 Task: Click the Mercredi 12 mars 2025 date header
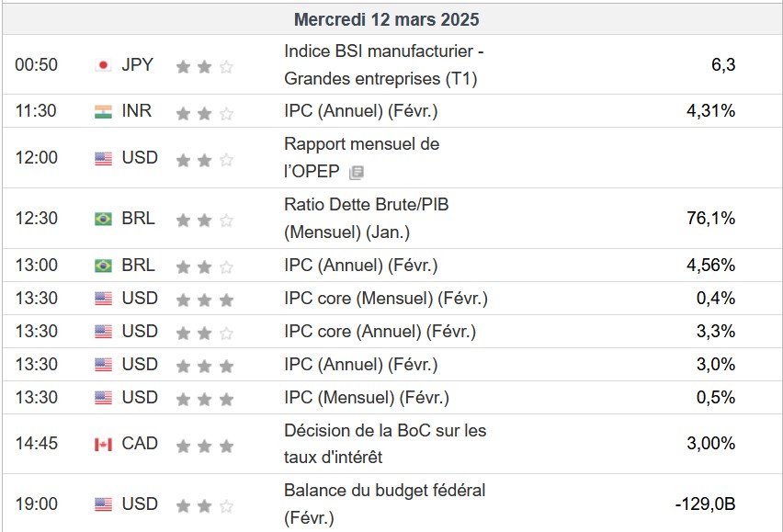tap(386, 19)
